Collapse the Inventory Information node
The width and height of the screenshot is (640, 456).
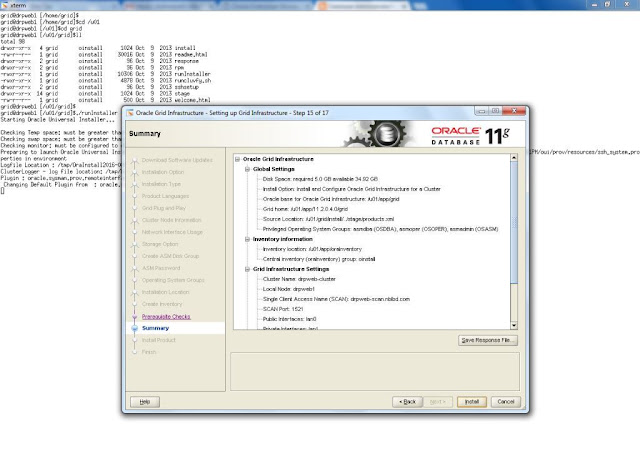(247, 239)
